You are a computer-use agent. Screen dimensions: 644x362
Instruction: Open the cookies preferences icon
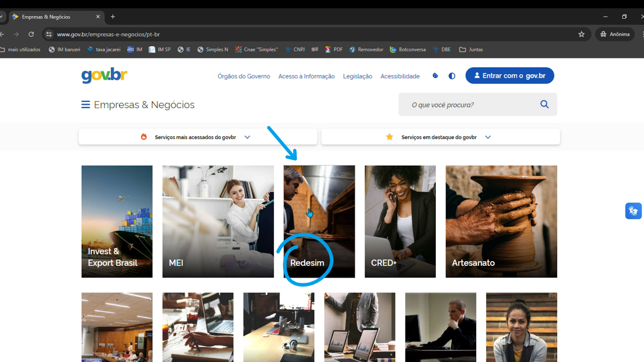click(x=435, y=76)
